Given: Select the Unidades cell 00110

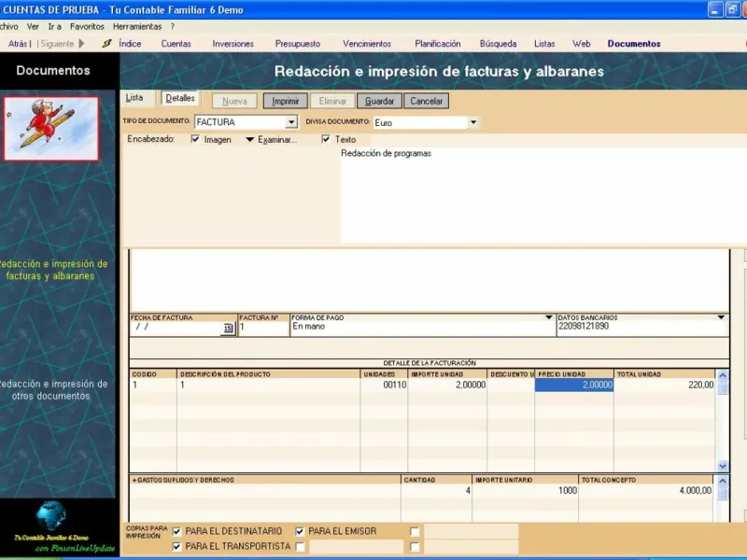Looking at the screenshot, I should (x=384, y=385).
